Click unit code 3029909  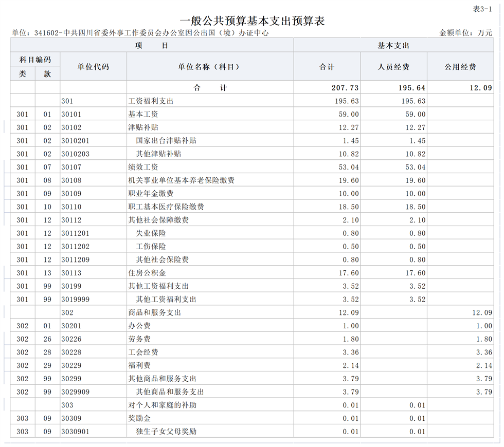(75, 392)
